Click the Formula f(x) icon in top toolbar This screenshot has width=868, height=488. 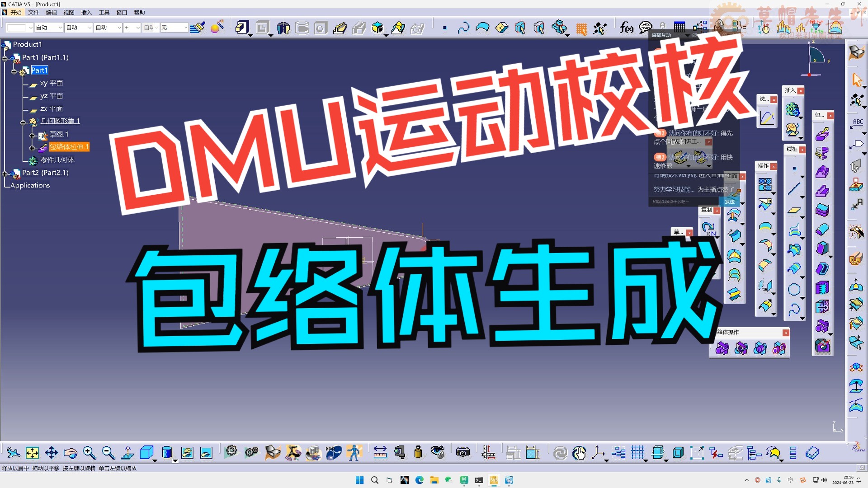(626, 28)
